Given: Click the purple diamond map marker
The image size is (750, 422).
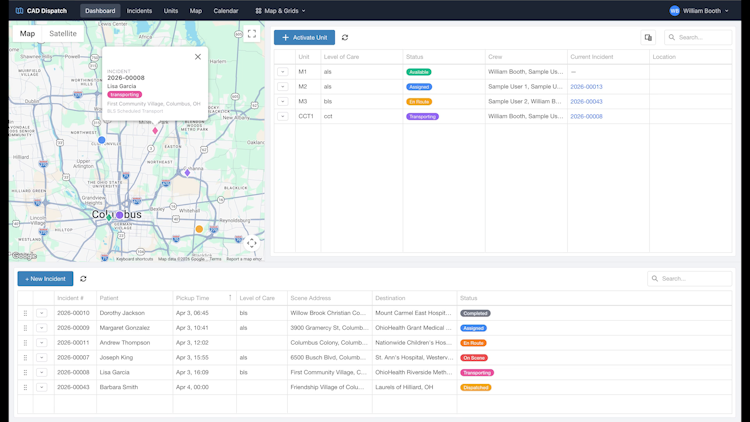Looking at the screenshot, I should point(188,173).
